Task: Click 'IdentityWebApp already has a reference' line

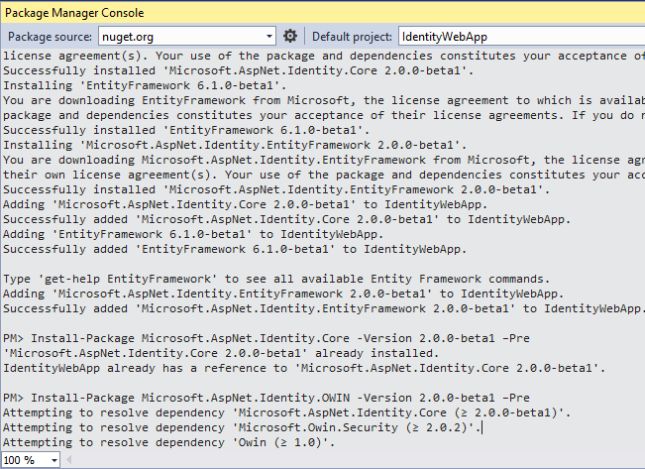Action: click(x=304, y=368)
